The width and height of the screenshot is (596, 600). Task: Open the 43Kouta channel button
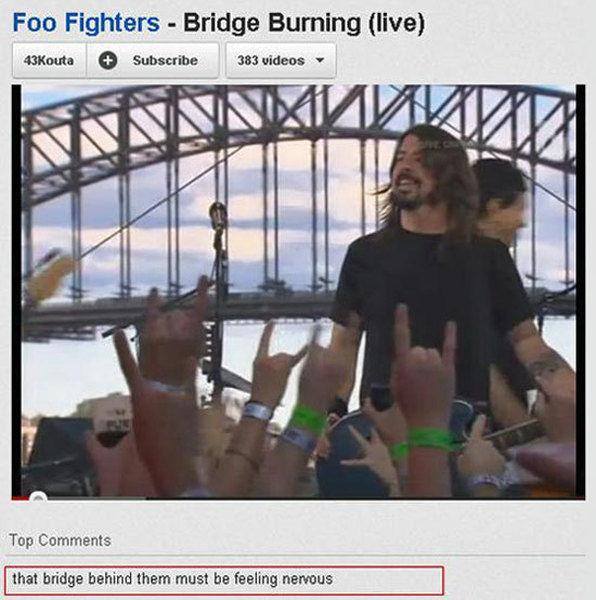coord(49,60)
